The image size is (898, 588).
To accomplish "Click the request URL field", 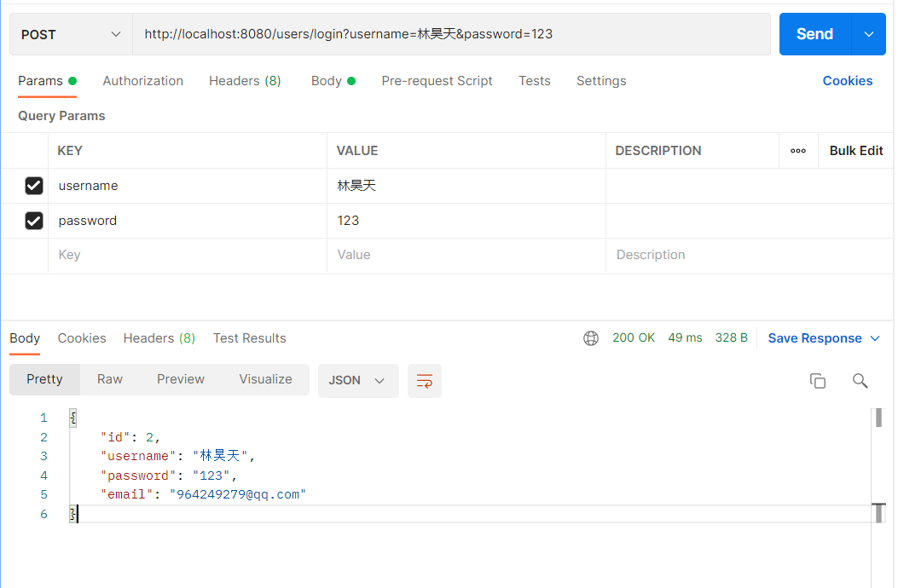I will (x=451, y=34).
